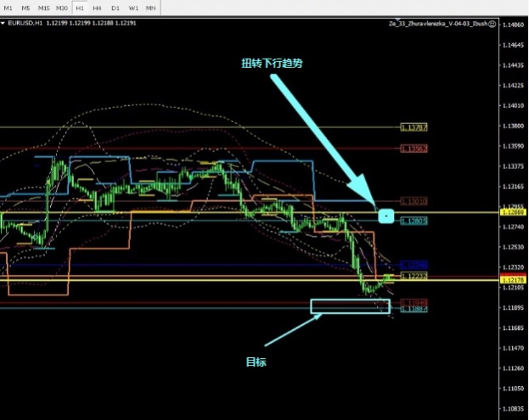Screen dimensions: 529x420
Task: Select the 1.12178 current price tag
Action: pos(512,279)
